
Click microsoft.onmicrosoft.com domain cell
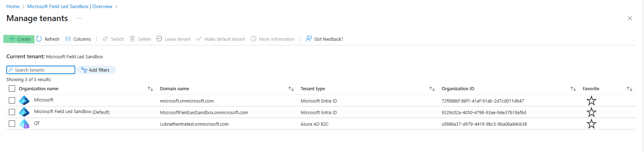click(187, 101)
